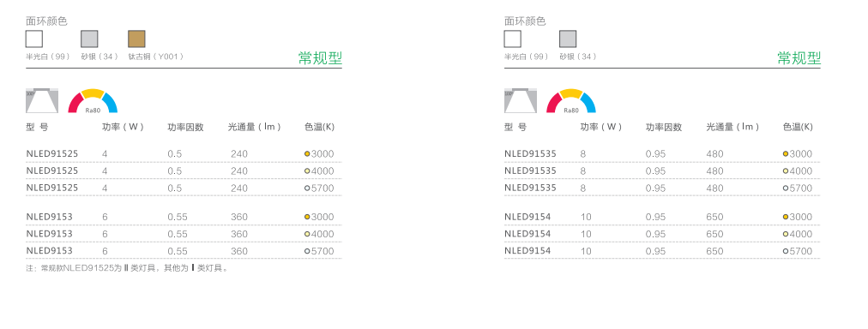Click the 480 lumen value in NLED91535 3000K row

(714, 153)
